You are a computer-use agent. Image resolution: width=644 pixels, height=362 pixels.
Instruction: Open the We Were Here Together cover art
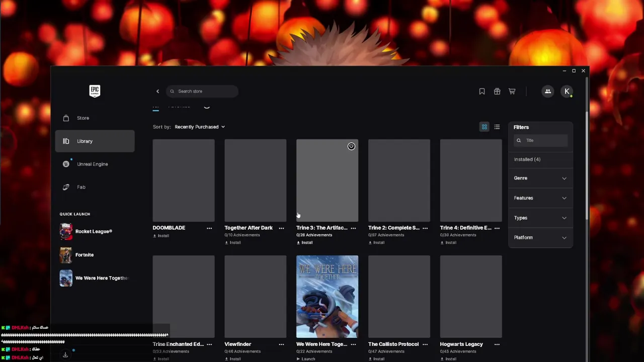click(327, 297)
